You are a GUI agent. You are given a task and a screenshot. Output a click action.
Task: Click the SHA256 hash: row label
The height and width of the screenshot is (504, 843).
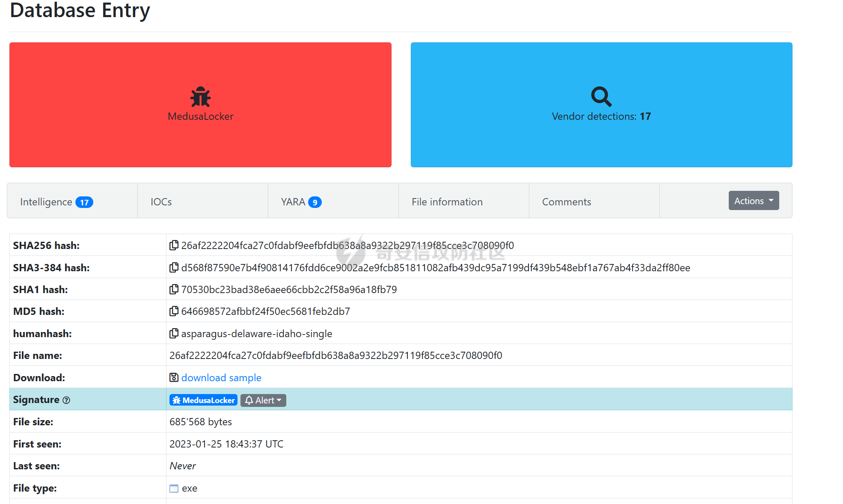pyautogui.click(x=46, y=246)
